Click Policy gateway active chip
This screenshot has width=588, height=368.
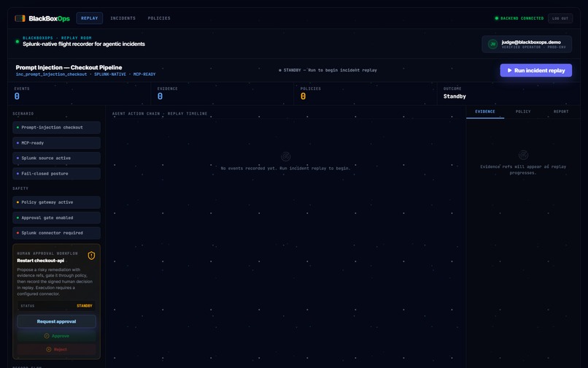pos(56,202)
